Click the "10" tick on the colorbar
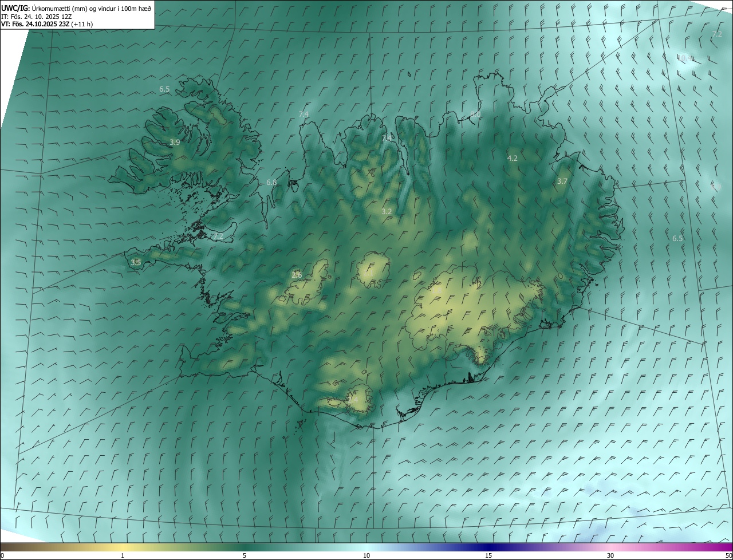This screenshot has width=733, height=560. click(366, 555)
